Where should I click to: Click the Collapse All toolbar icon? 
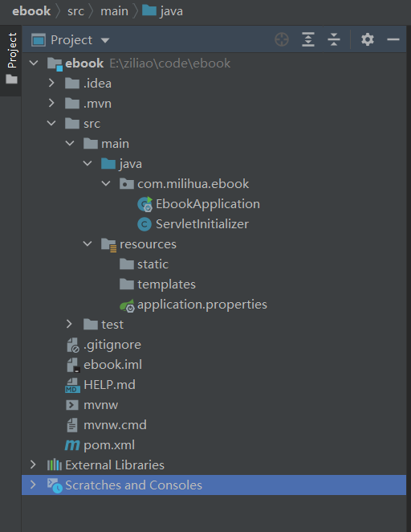pyautogui.click(x=334, y=39)
